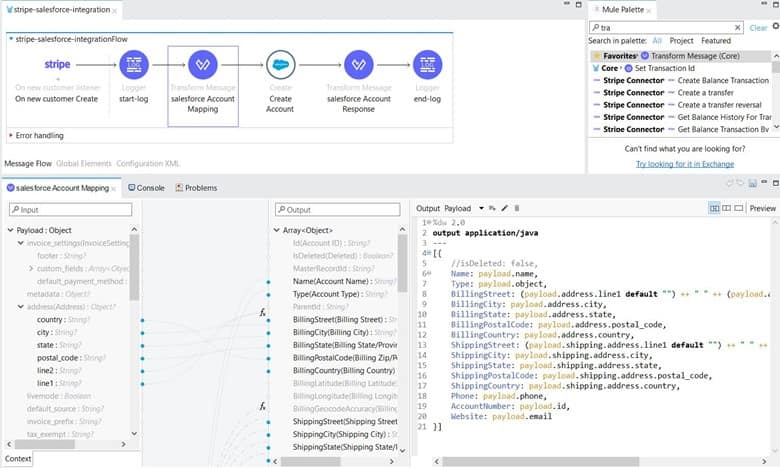Click the Output search field

point(338,210)
